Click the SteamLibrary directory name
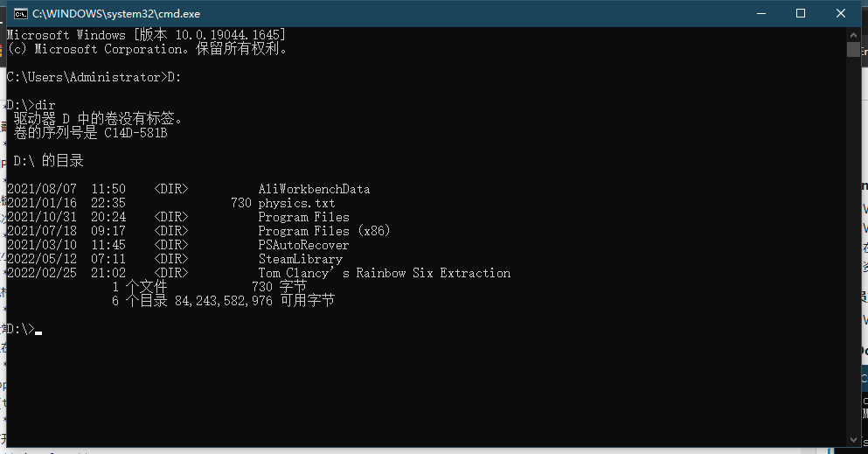This screenshot has height=454, width=868. [300, 259]
